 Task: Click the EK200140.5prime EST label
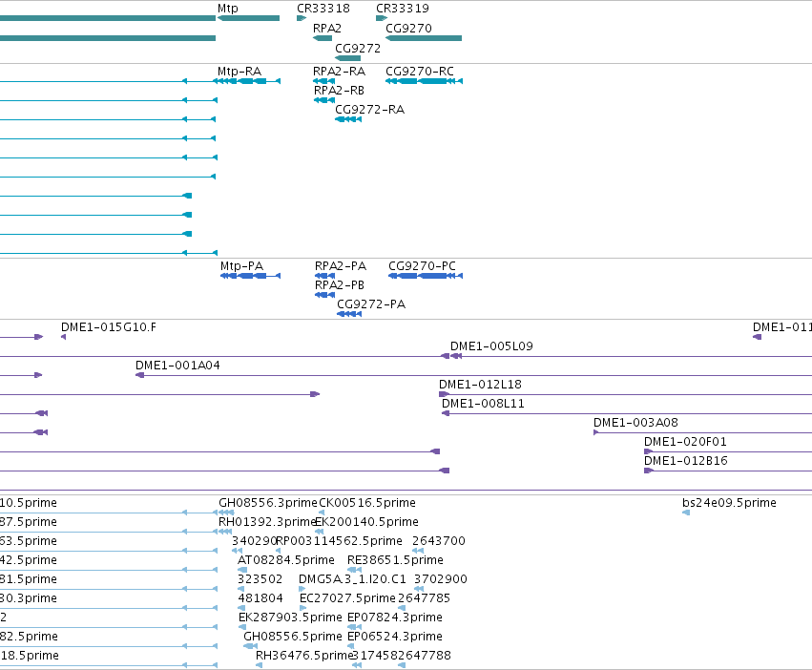(x=366, y=522)
